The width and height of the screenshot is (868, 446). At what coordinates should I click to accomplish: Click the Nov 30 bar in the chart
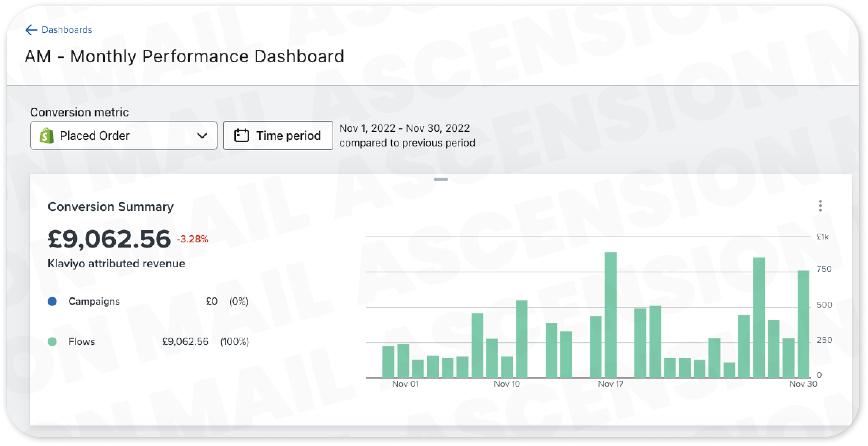[803, 324]
